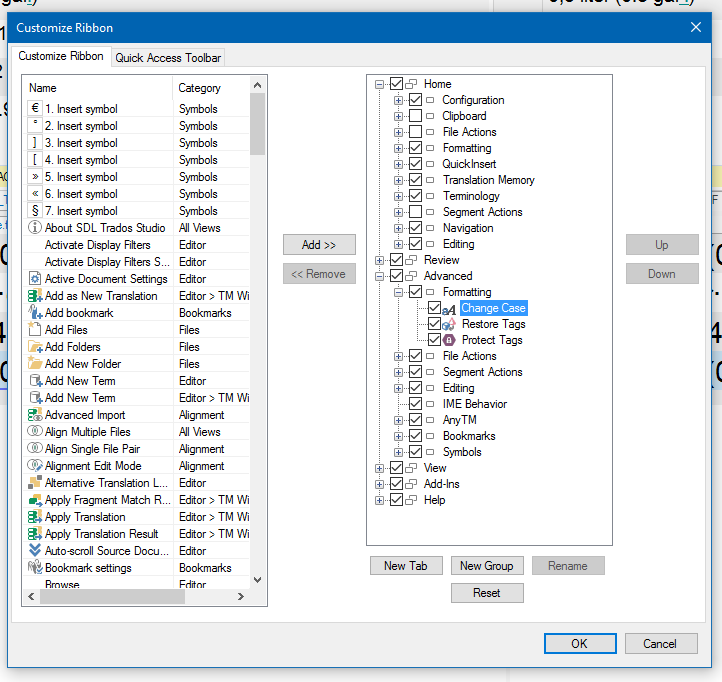
Task: Click the Add New Term icon in the plain Editor row
Action: point(35,380)
